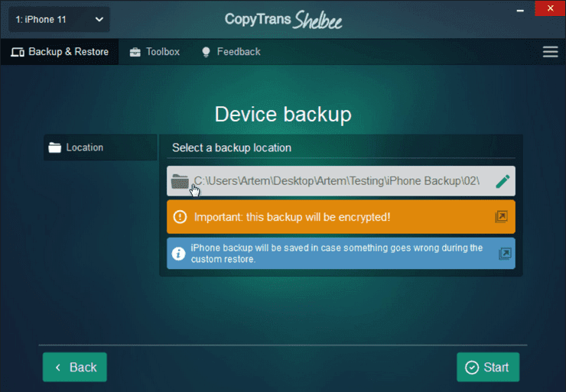
Task: Click the exclamation icon in orange warning
Action: click(x=180, y=217)
